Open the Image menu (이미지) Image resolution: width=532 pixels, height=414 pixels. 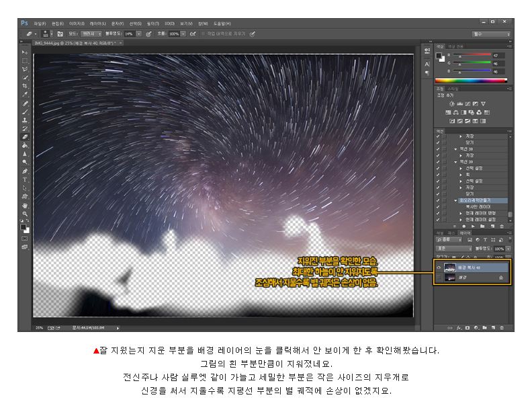(x=77, y=24)
